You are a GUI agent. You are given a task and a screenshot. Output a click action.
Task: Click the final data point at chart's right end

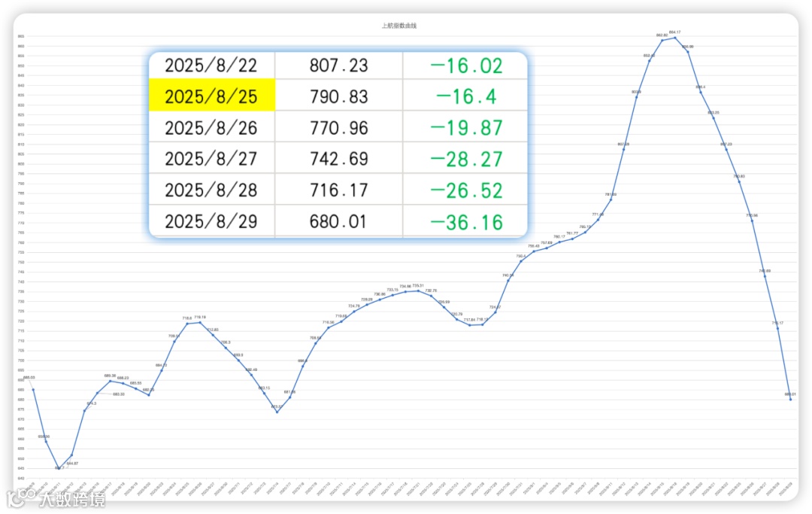790,400
